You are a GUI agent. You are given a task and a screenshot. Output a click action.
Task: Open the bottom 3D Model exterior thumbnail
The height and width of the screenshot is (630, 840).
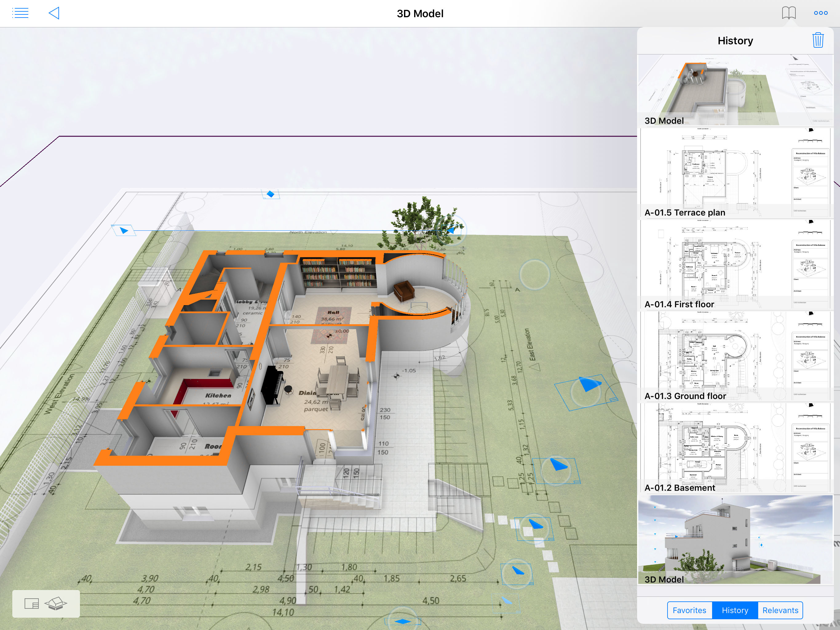pos(735,540)
